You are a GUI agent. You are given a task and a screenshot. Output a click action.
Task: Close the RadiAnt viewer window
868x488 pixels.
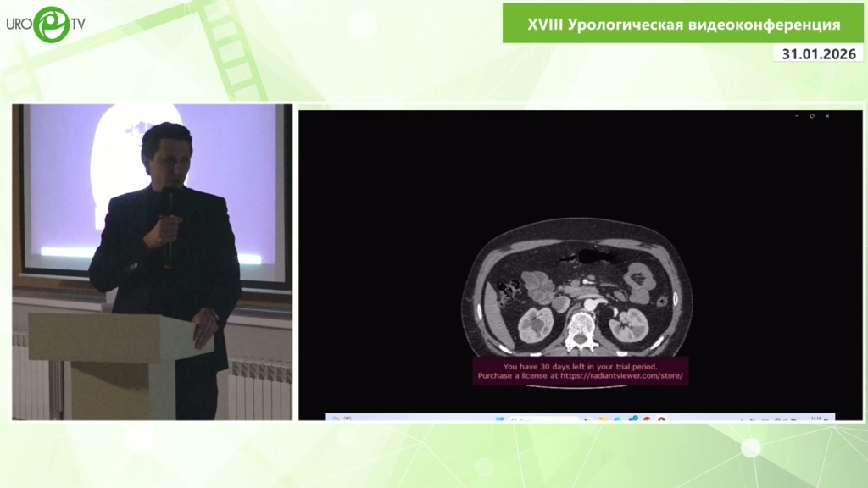pyautogui.click(x=827, y=116)
